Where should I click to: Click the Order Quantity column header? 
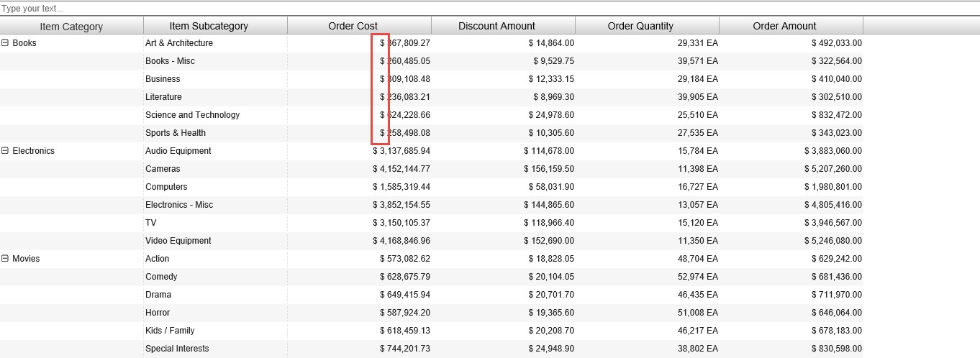[640, 26]
